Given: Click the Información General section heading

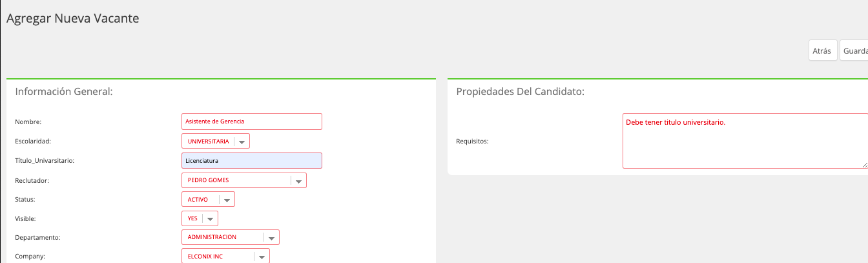Looking at the screenshot, I should pyautogui.click(x=64, y=92).
